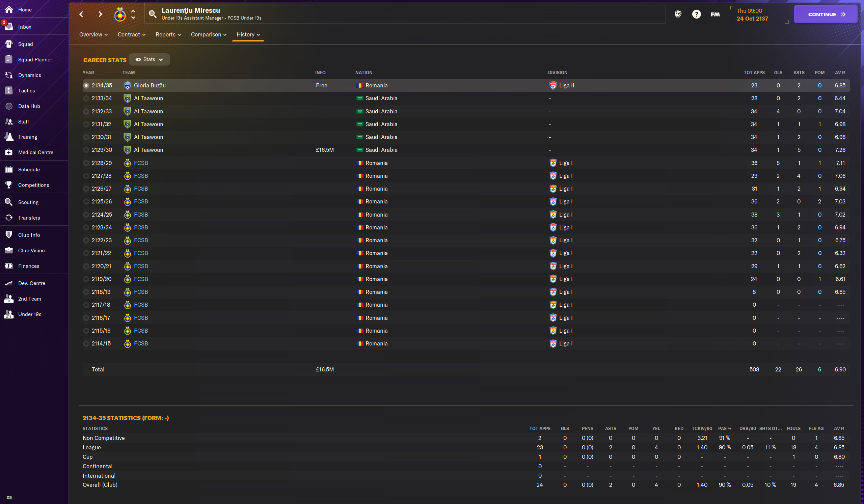Sort by the YEAR column header
864x504 pixels.
tap(88, 72)
